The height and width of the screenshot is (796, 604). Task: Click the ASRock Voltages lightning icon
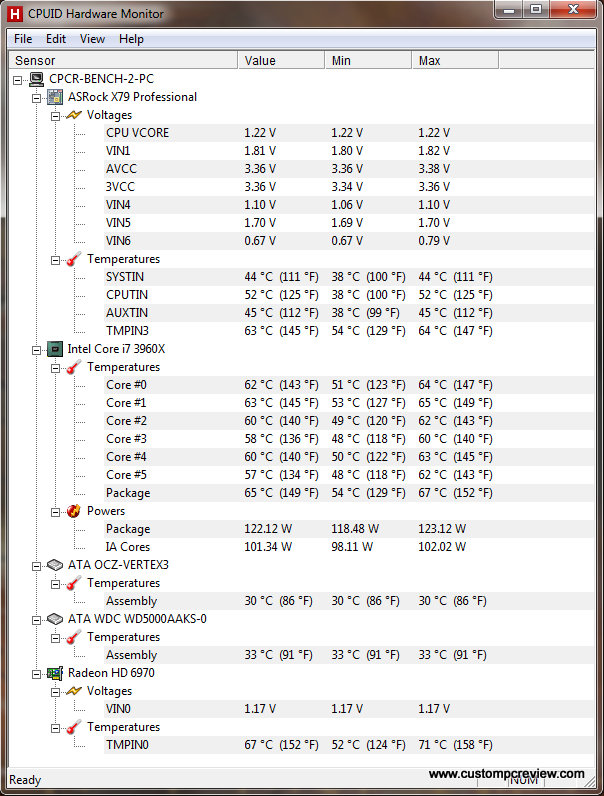[x=74, y=115]
